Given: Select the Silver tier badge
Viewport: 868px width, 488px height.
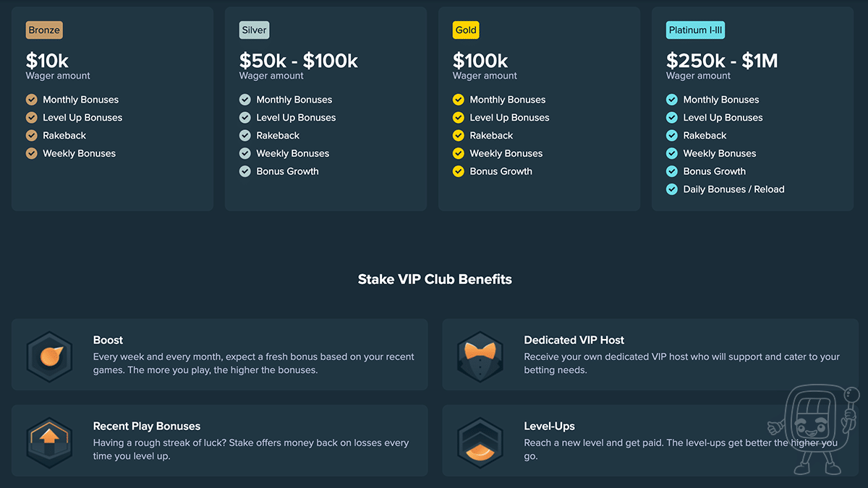Looking at the screenshot, I should point(255,30).
